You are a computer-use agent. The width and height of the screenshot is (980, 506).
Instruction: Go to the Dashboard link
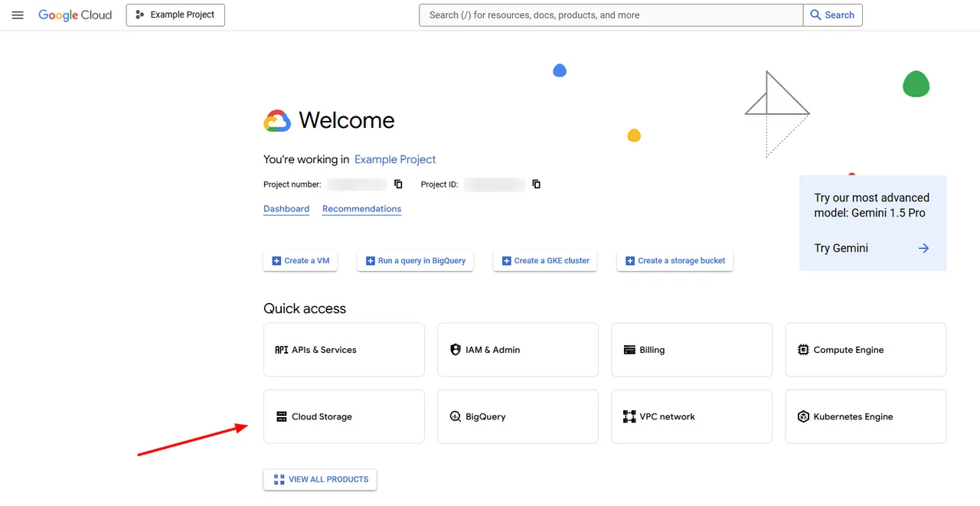pos(286,209)
